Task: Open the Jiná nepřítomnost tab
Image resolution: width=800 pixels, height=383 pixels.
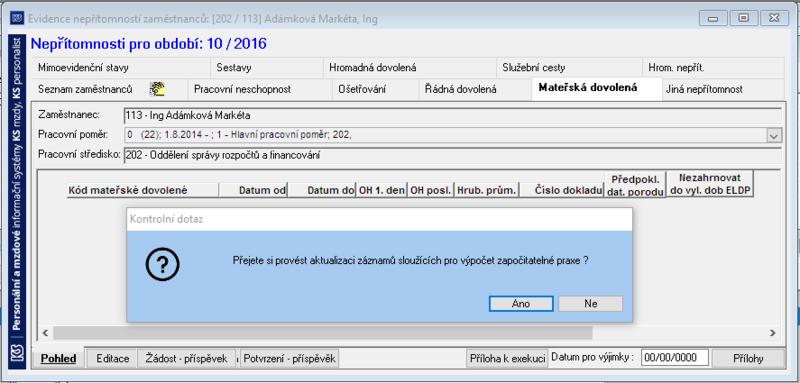Action: coord(723,90)
